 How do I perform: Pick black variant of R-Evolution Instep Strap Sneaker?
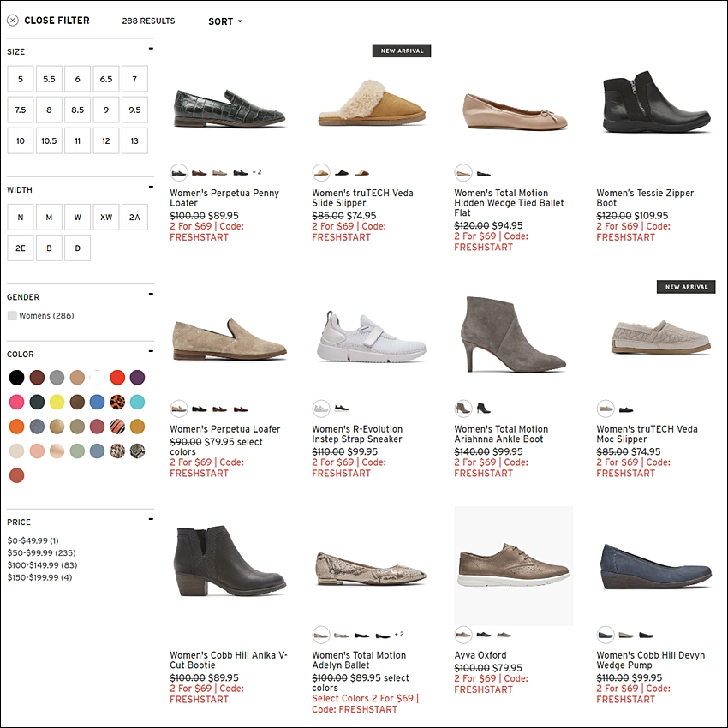tap(342, 409)
